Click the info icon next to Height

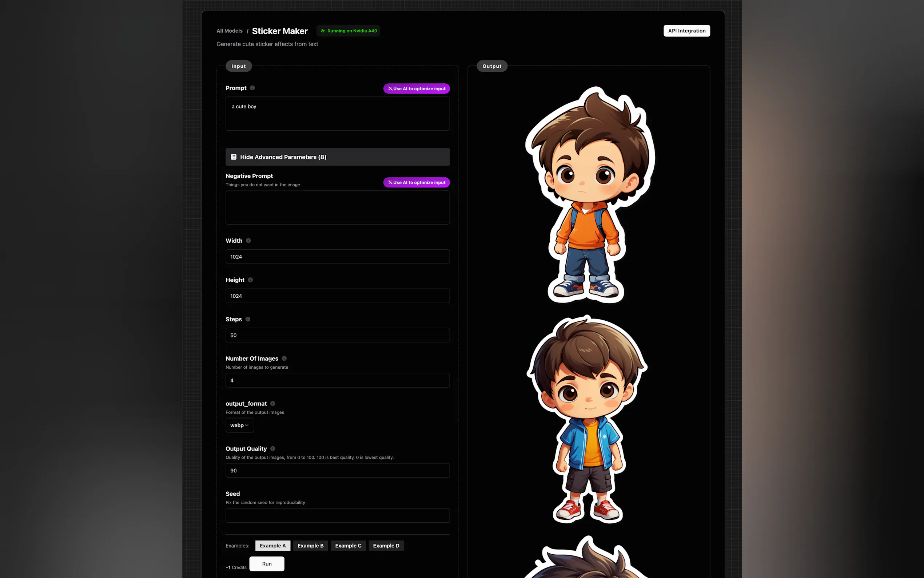coord(250,280)
